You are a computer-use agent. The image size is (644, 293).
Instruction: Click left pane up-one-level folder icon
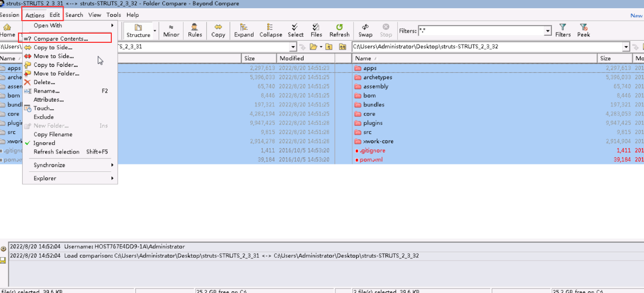click(329, 47)
